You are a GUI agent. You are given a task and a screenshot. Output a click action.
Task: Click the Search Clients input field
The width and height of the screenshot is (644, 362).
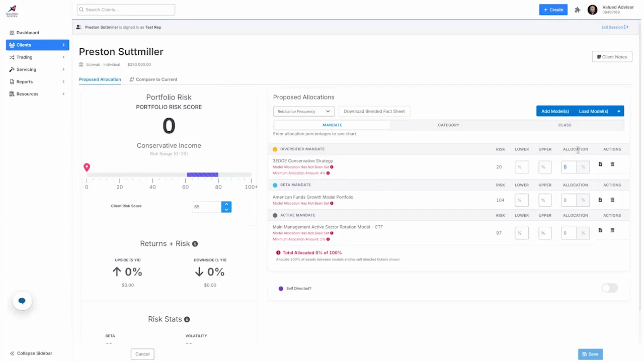[126, 10]
